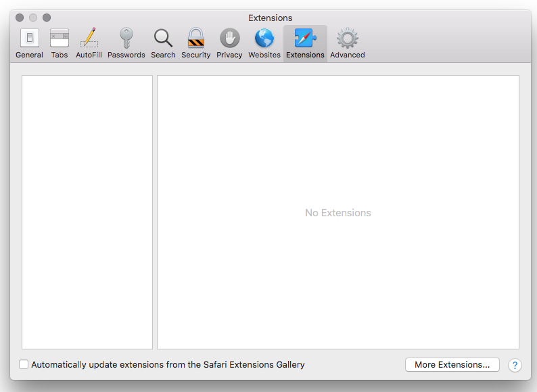Open the General preferences pane

[30, 43]
